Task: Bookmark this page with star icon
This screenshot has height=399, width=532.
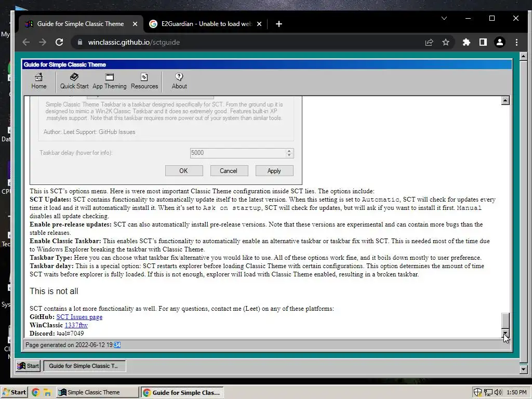Action: click(x=445, y=42)
